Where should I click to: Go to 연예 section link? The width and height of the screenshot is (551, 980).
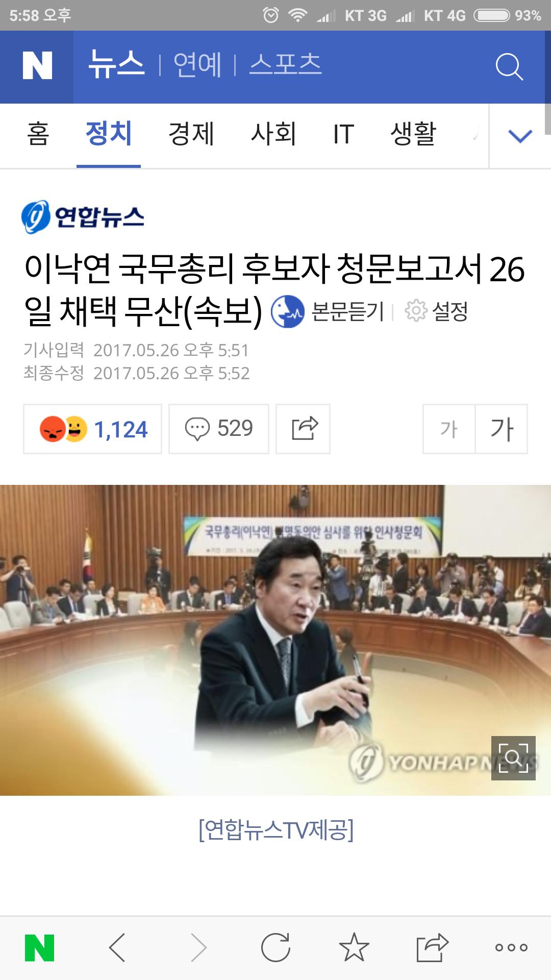tap(197, 65)
